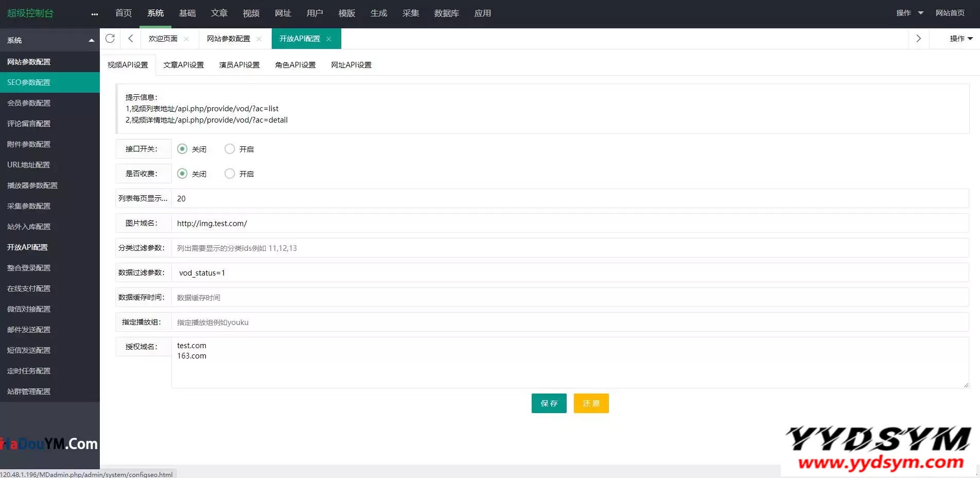Select 开启 for 接口开关
The height and width of the screenshot is (478, 980).
230,149
